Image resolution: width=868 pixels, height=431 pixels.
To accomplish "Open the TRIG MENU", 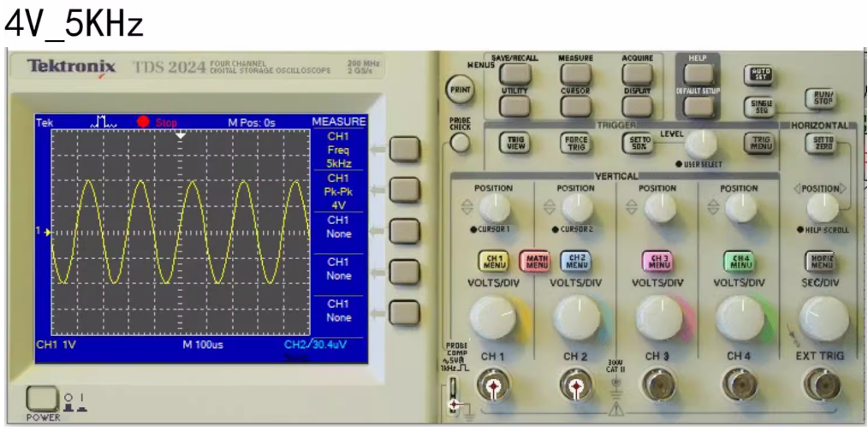I will 760,143.
